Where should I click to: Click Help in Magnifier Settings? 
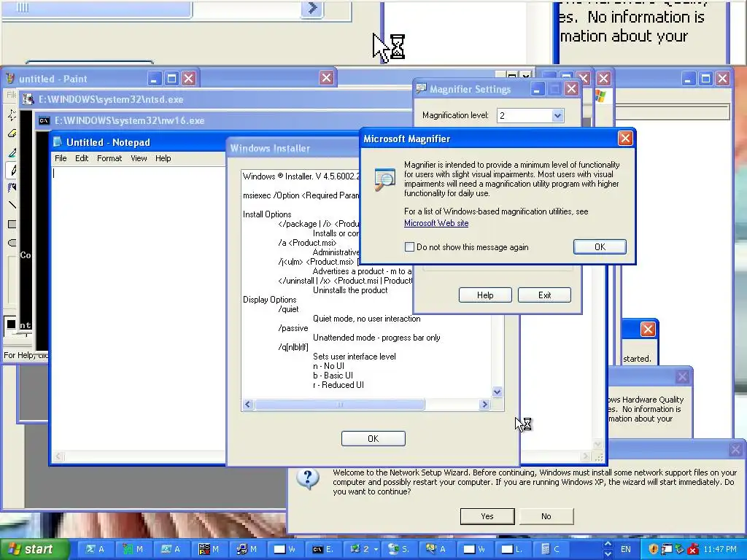point(485,295)
